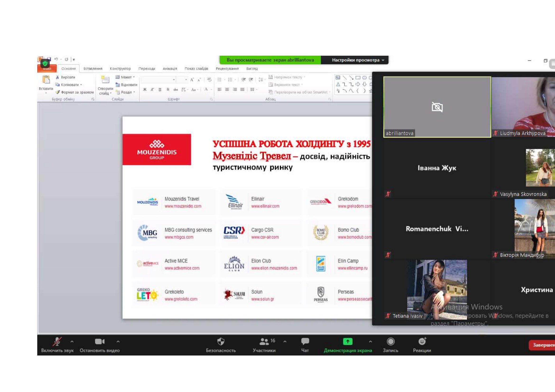This screenshot has height=392, width=555.
Task: Click the Clear formatting icon
Action: click(x=209, y=80)
